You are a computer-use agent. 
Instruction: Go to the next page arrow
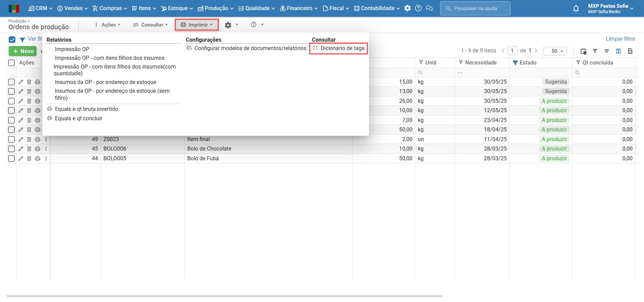536,51
